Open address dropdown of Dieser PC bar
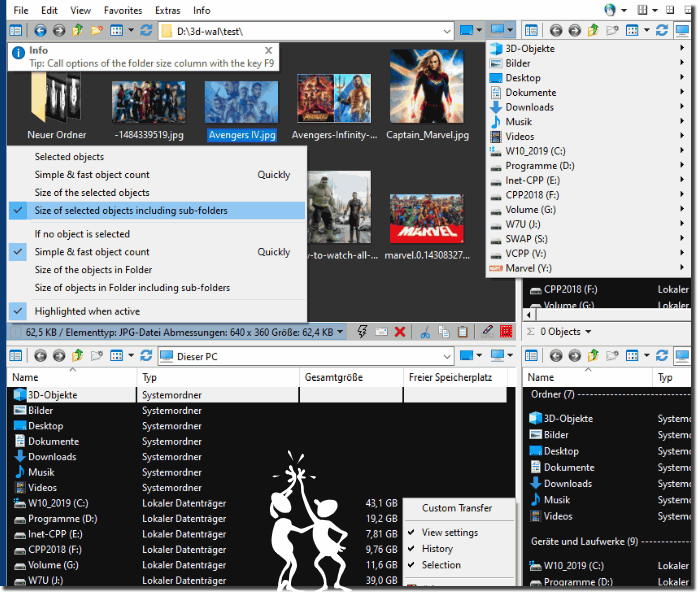This screenshot has height=593, width=698. tap(447, 356)
